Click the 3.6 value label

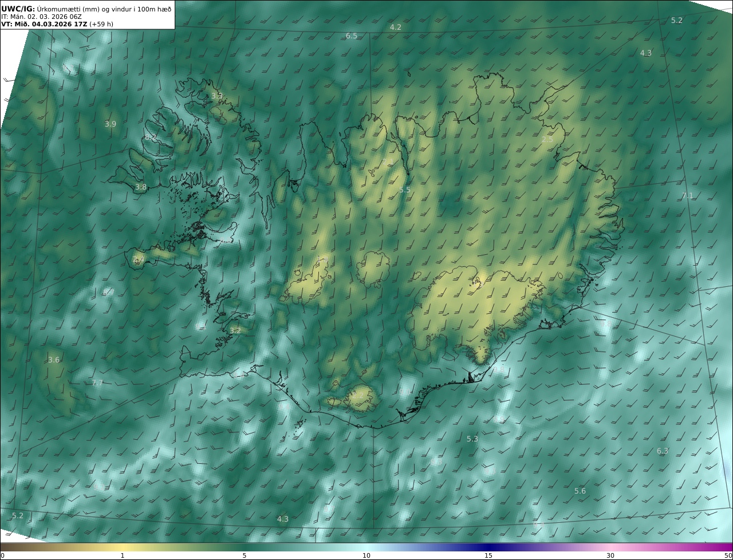pyautogui.click(x=54, y=360)
